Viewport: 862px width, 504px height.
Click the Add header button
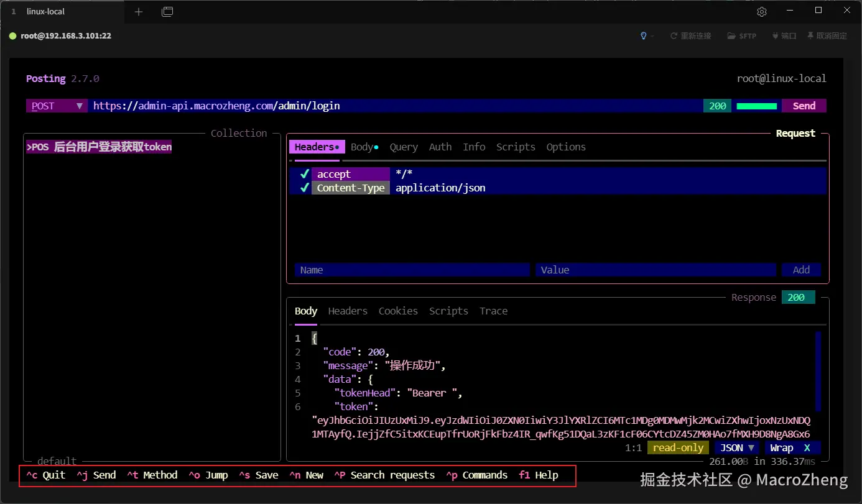[801, 270]
